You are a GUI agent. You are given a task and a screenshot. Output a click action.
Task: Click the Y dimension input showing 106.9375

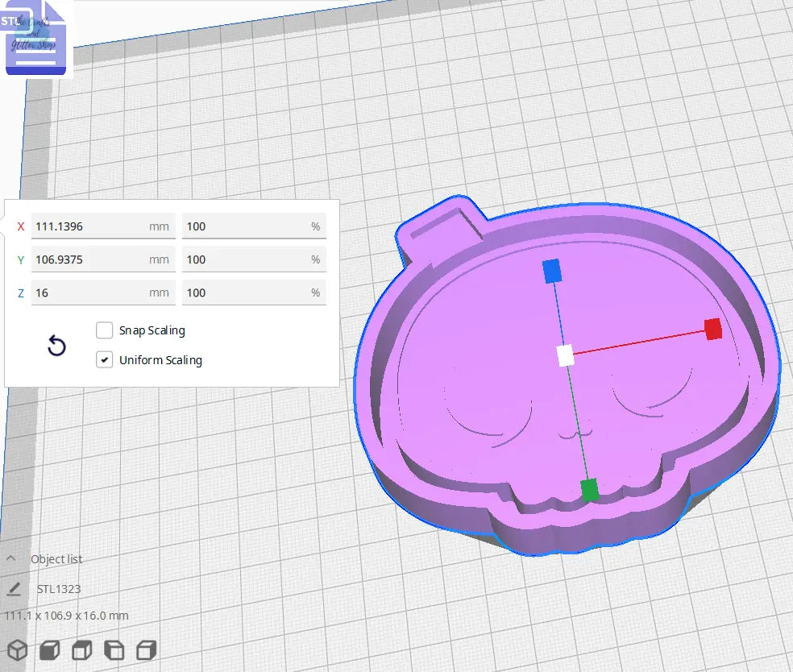click(x=103, y=259)
